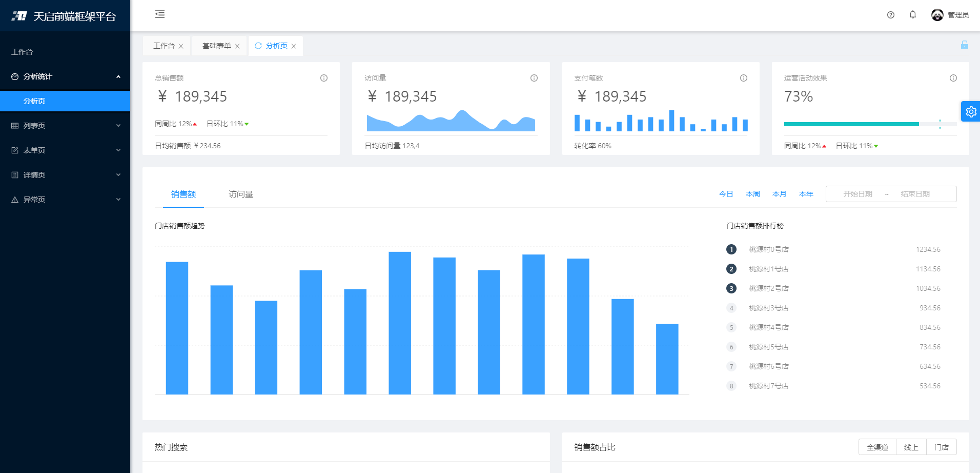Screen dimensions: 980x473
Task: Select the 访问量 chart tab
Action: tap(241, 194)
